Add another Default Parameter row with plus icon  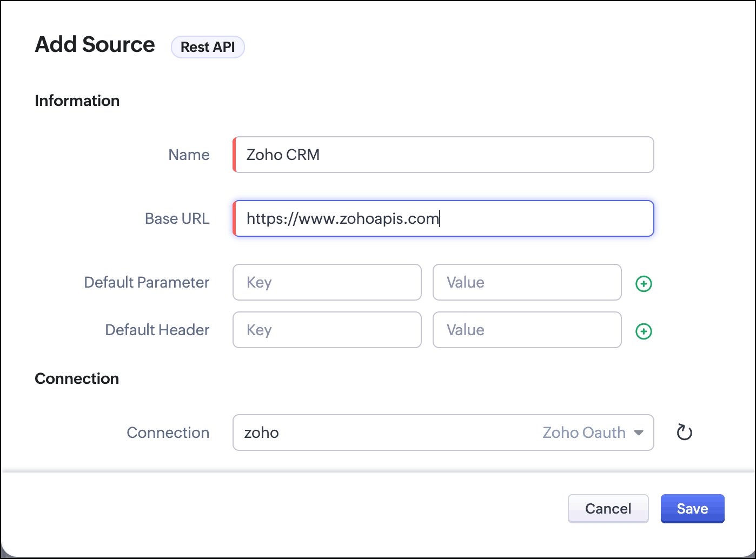(644, 283)
